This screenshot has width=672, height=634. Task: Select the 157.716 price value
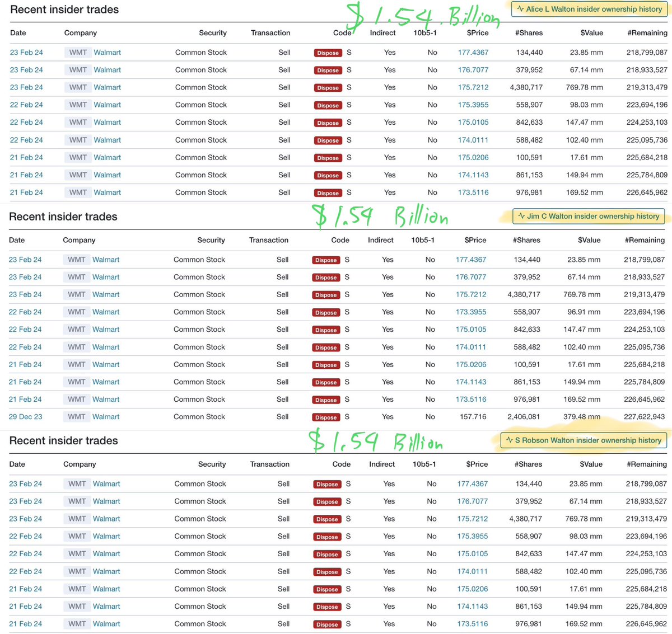click(473, 417)
